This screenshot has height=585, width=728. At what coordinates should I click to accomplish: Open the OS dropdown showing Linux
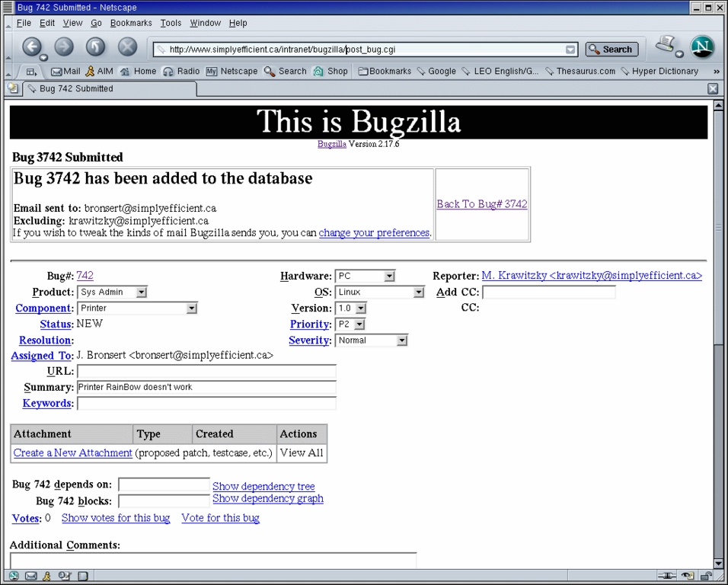[x=418, y=292]
